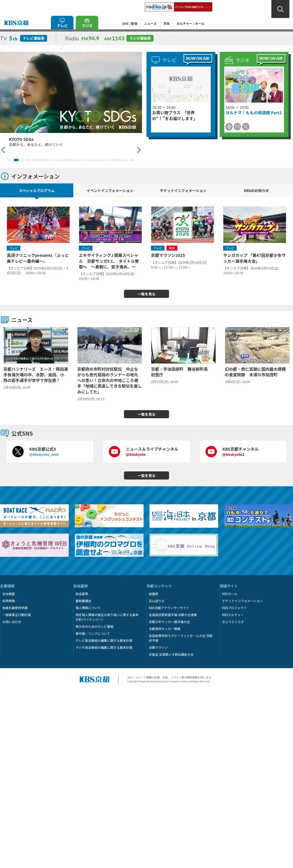Image resolution: width=293 pixels, height=868 pixels.
Task: Click the KYOTO SDGs hero banner
Action: tap(71, 92)
